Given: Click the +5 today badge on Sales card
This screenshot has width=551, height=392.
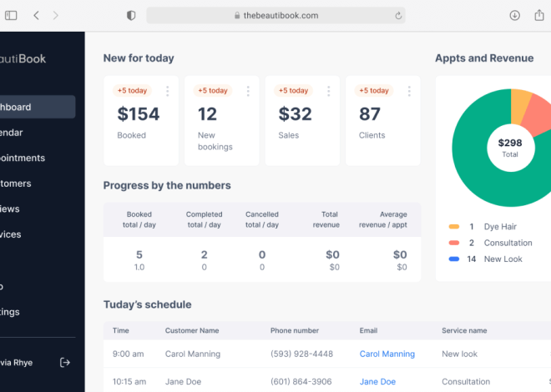Looking at the screenshot, I should 293,91.
